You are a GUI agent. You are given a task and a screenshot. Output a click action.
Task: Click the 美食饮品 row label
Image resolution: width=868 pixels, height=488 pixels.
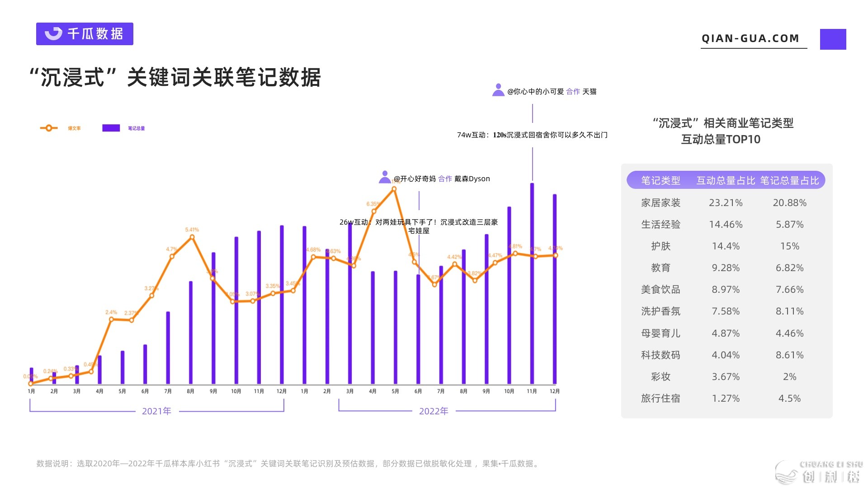(x=660, y=290)
